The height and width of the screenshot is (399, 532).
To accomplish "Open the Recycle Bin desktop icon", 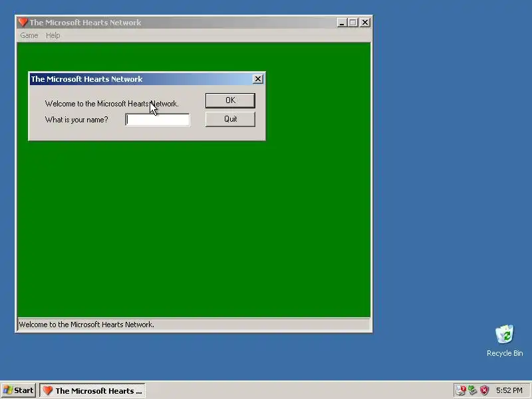I will click(x=505, y=340).
